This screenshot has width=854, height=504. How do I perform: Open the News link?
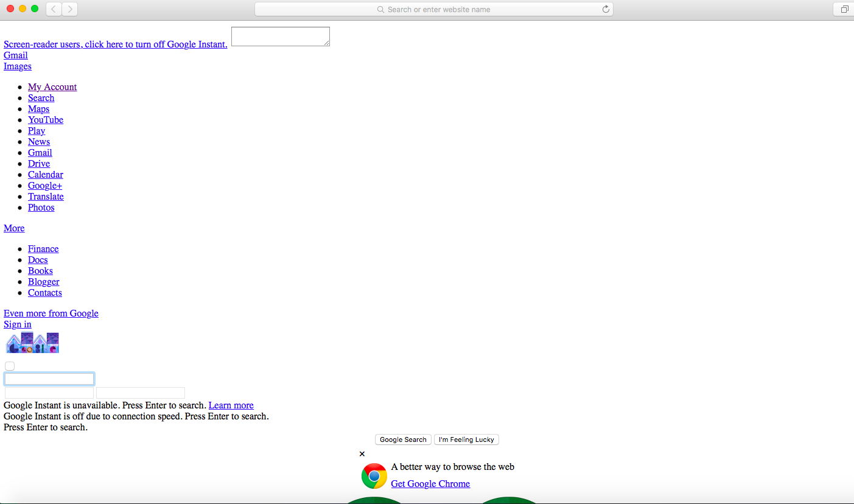click(39, 142)
